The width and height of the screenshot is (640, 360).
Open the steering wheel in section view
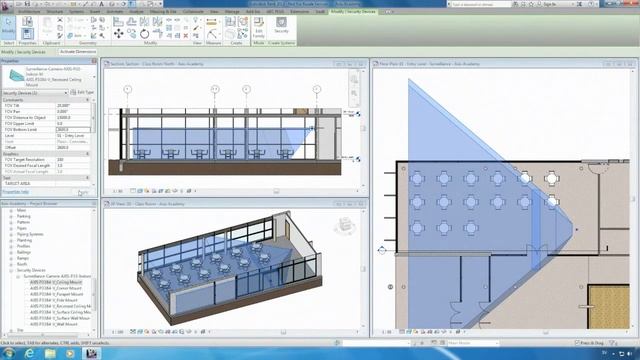[x=354, y=80]
